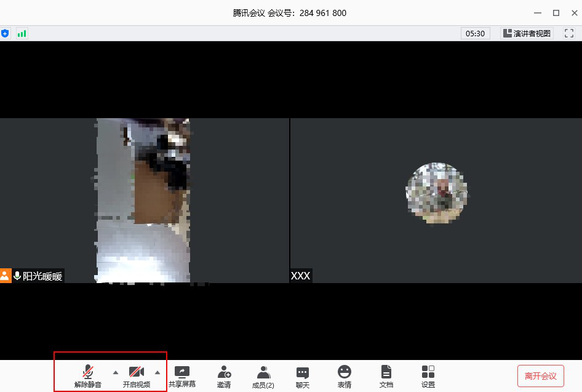582x392 pixels.
Task: Open the 文档 documents panel
Action: (x=386, y=377)
